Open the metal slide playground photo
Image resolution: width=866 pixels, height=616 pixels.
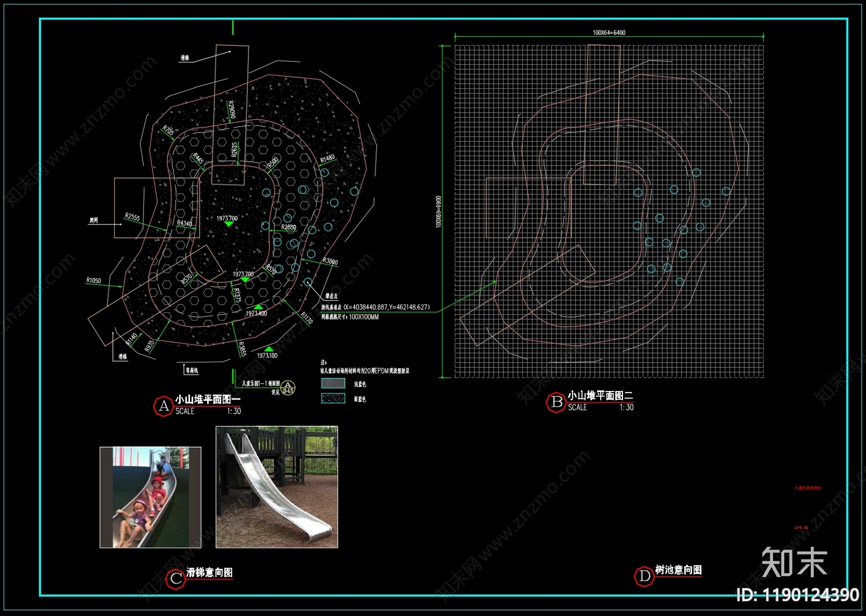tap(277, 487)
